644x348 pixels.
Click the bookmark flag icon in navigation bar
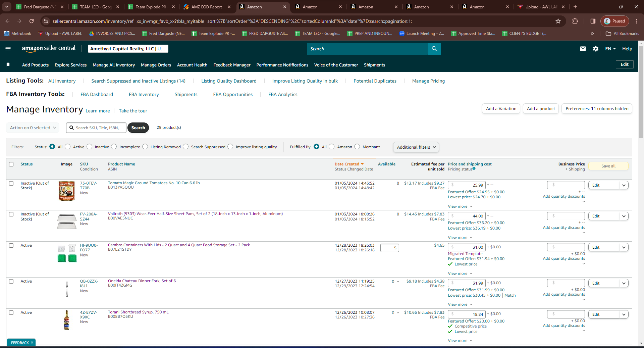8,64
